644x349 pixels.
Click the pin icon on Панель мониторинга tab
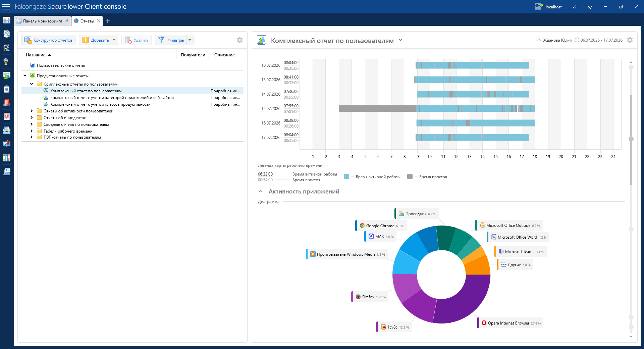[67, 21]
